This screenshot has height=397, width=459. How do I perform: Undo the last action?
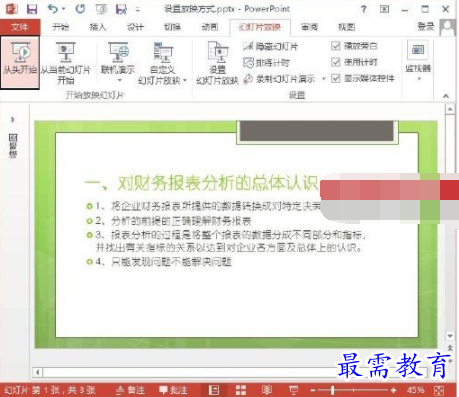click(53, 9)
